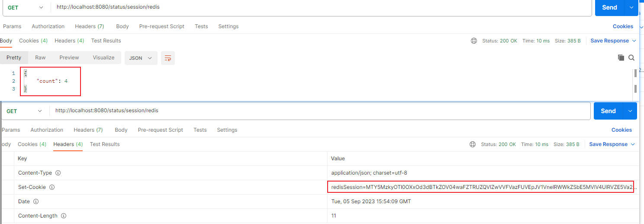This screenshot has width=644, height=224.
Task: Click Status: 200 OK in the JSON body panel
Action: pos(499,41)
